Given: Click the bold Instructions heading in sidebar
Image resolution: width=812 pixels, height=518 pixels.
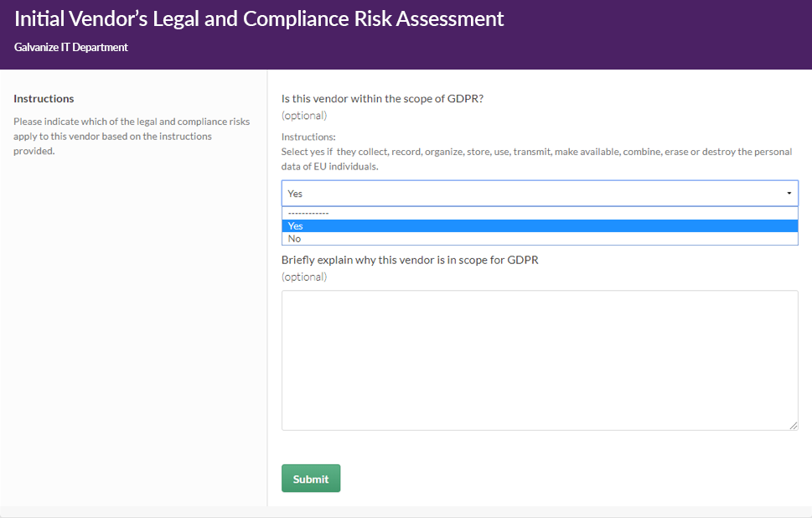Looking at the screenshot, I should pyautogui.click(x=44, y=98).
